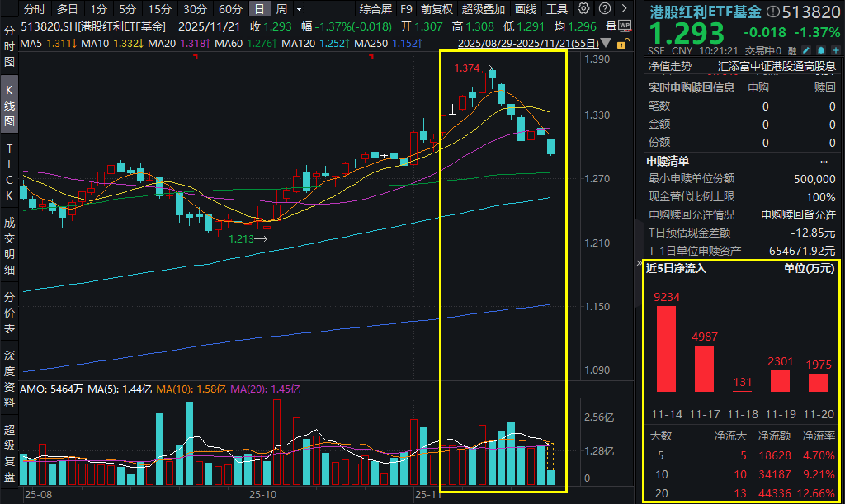Click the orange padlock icon under the date range
Viewport: 845px width, 504px height.
621,44
